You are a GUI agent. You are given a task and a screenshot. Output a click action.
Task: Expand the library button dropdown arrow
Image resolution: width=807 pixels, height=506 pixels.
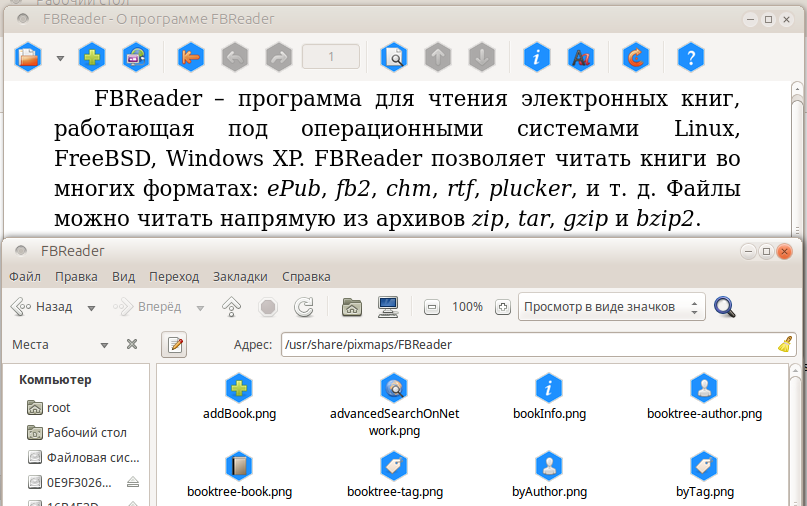(x=60, y=58)
